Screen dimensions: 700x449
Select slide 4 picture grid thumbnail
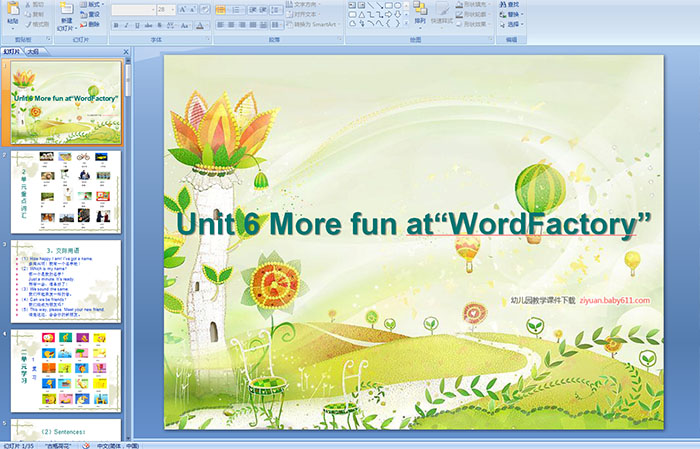point(66,371)
